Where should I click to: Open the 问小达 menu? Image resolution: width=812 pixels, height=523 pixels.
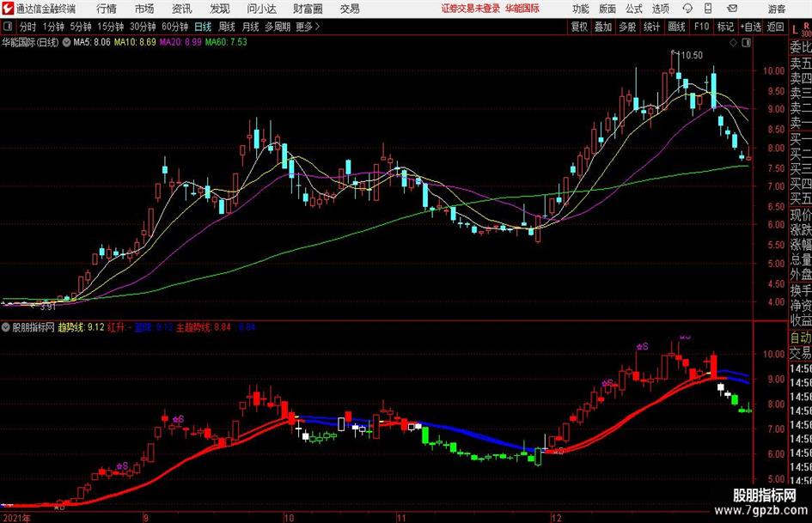point(261,9)
